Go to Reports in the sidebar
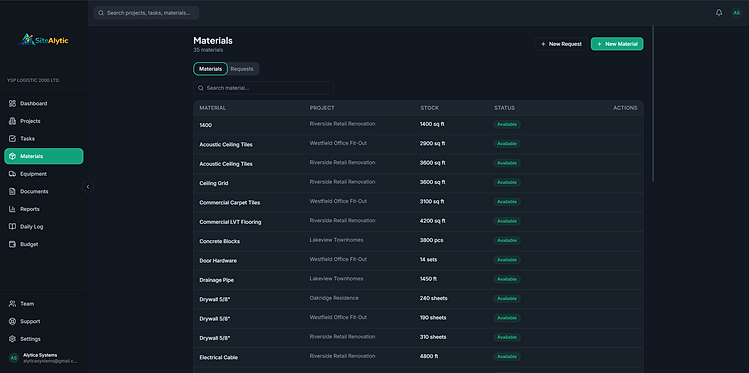Viewport: 749px width, 373px height. tap(43, 209)
